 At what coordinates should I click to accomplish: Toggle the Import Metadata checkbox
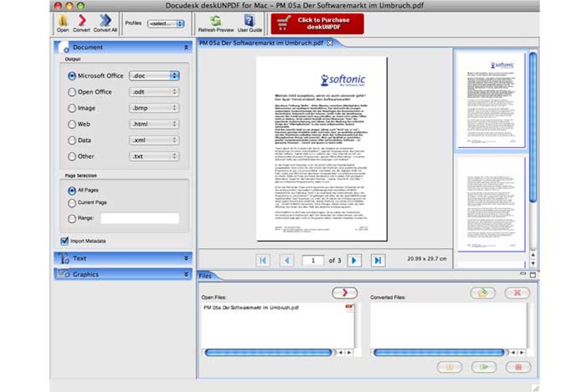tap(64, 241)
